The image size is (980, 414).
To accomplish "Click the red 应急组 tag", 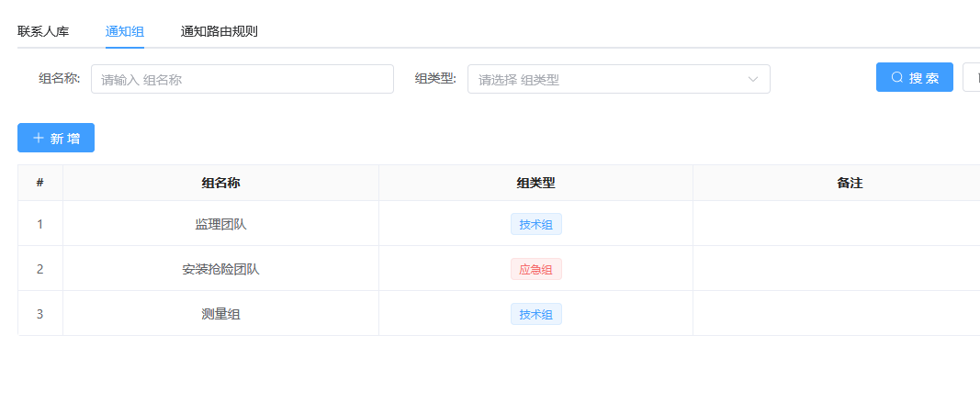I will click(x=535, y=269).
